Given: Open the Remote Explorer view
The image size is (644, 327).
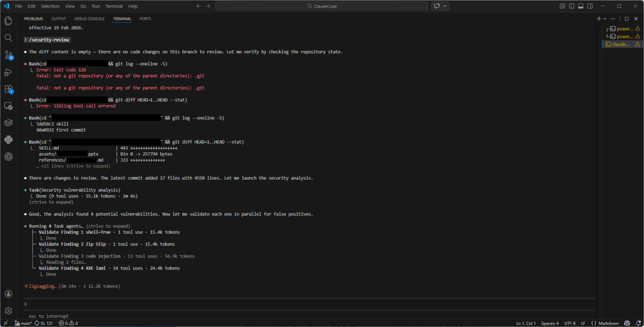Looking at the screenshot, I should pyautogui.click(x=8, y=106).
